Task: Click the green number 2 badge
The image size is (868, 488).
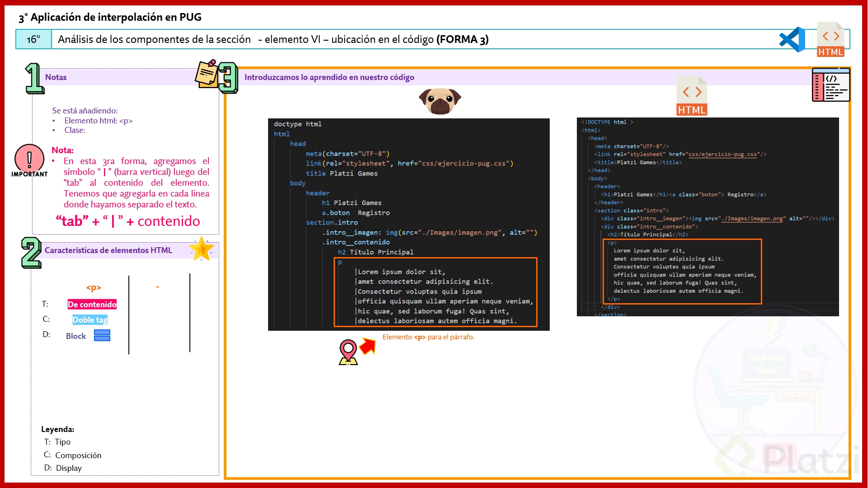Action: coord(31,253)
